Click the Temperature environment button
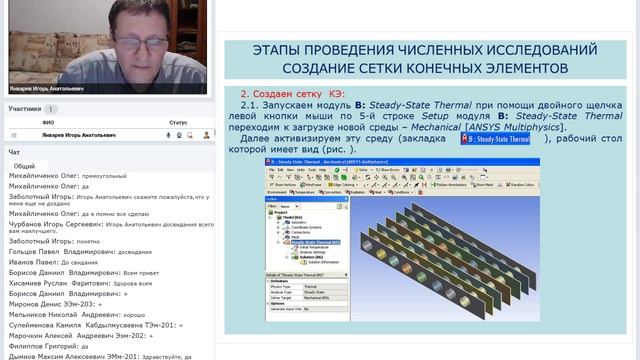The width and height of the screenshot is (640, 360). [302, 192]
